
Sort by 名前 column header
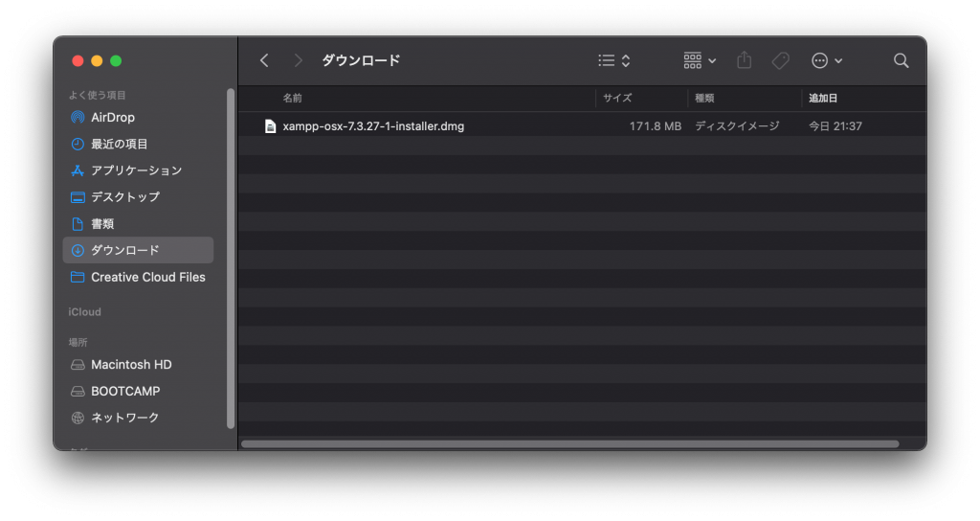pos(293,98)
